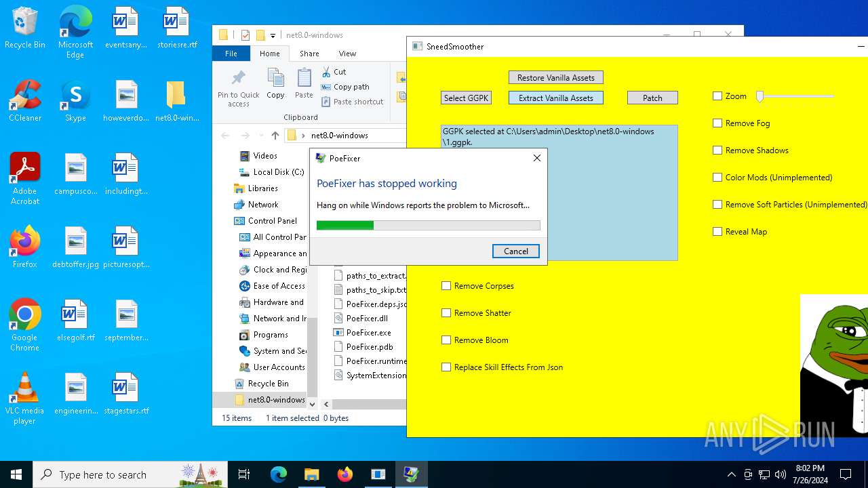Image resolution: width=868 pixels, height=488 pixels.
Task: Open the Recycle Bin desktop icon
Action: (x=25, y=28)
